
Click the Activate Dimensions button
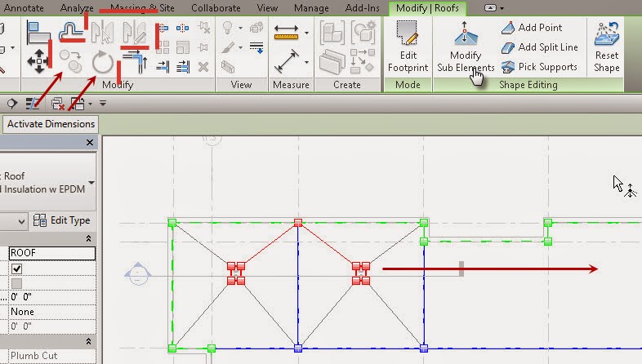click(51, 124)
